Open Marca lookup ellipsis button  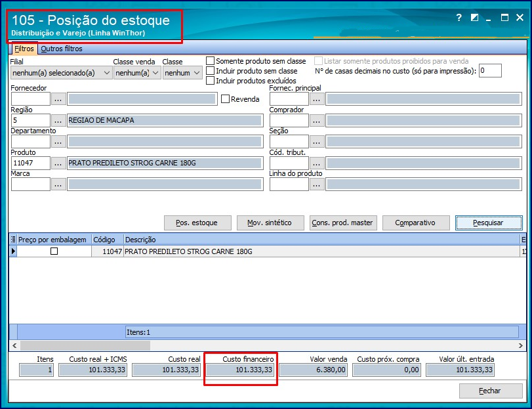click(x=58, y=184)
